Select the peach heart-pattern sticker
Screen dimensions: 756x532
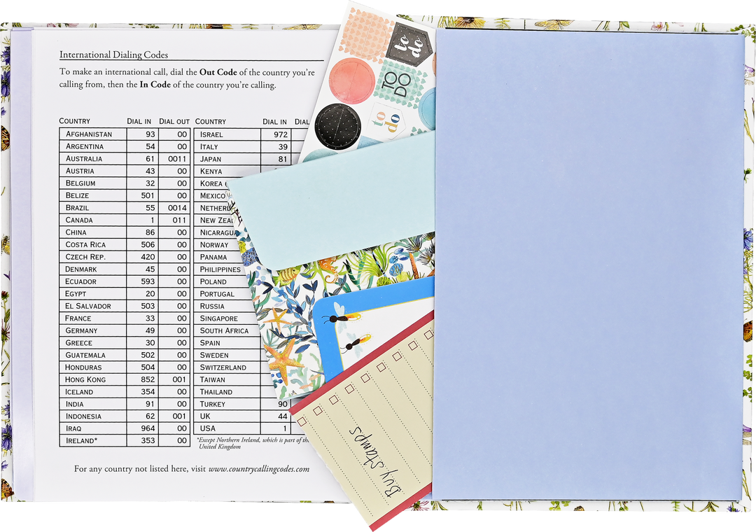tap(365, 35)
